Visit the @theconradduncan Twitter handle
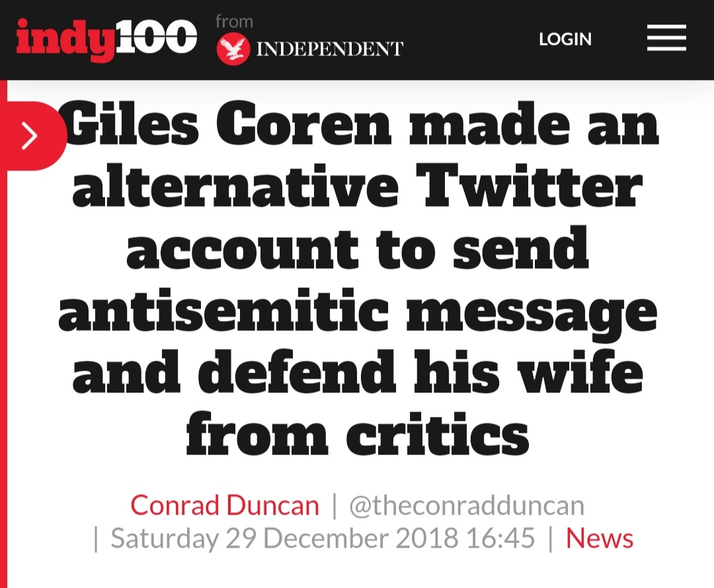Viewport: 714px width, 588px height. pyautogui.click(x=467, y=506)
